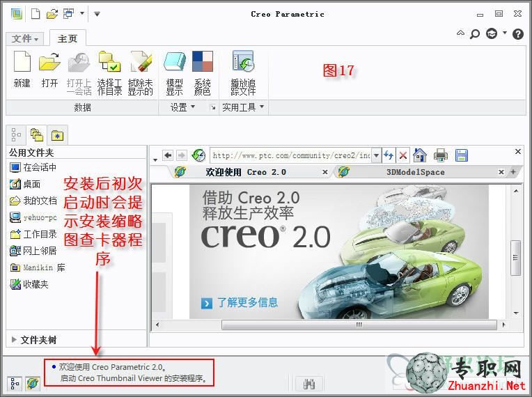Click quick access windows switch icon

69,13
